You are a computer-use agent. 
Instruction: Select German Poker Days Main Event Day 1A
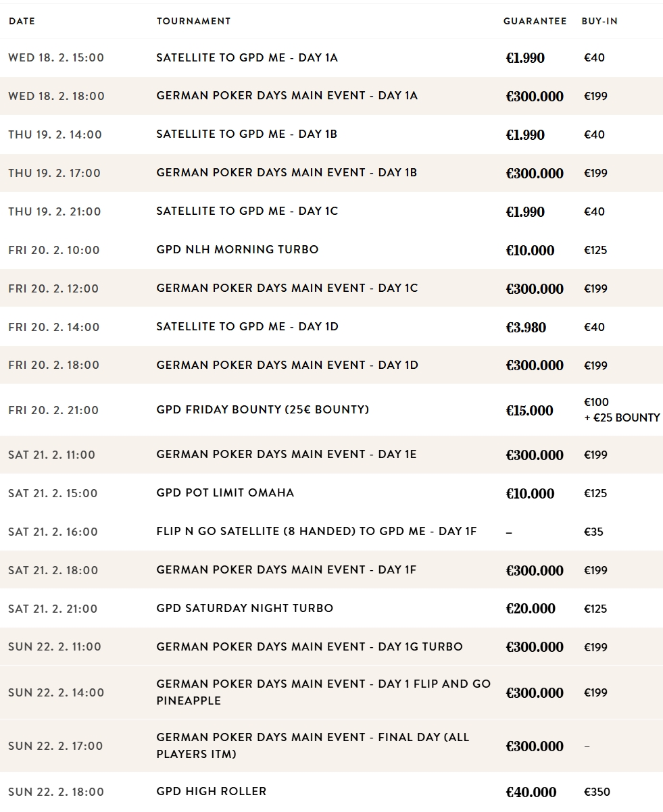click(287, 95)
